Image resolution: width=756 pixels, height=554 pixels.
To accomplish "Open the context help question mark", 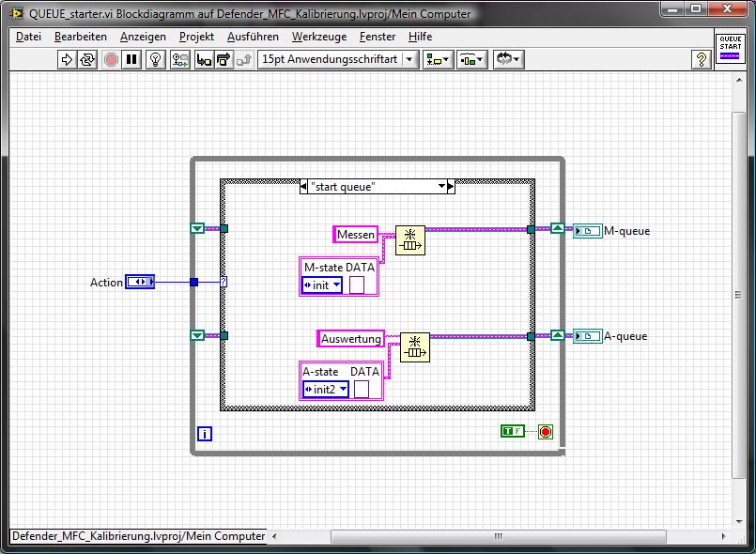I will click(701, 59).
